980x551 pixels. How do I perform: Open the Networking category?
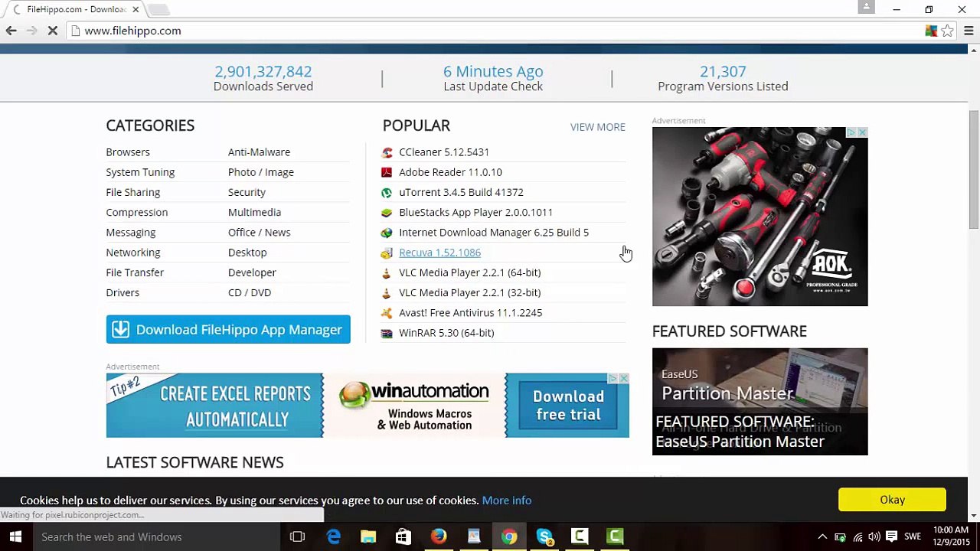pyautogui.click(x=133, y=253)
